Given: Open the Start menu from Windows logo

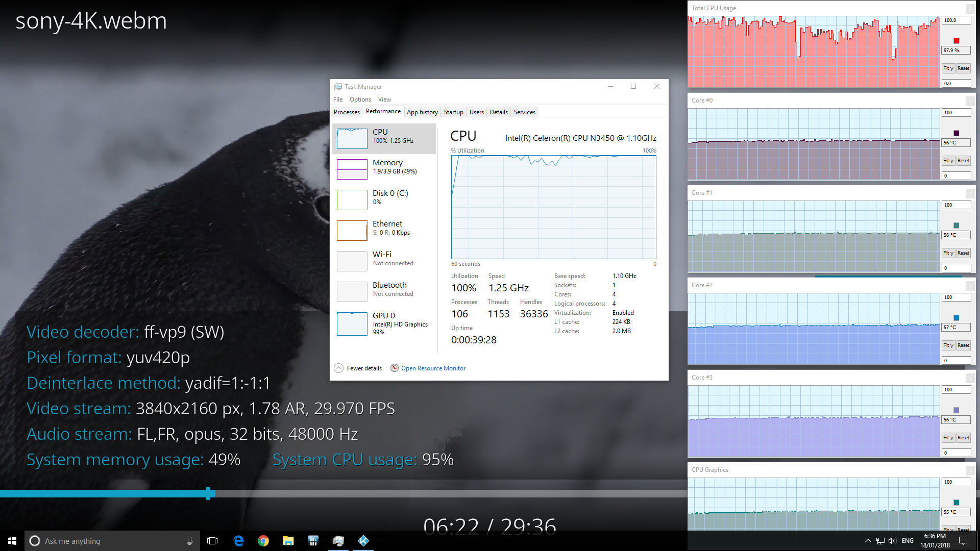Looking at the screenshot, I should point(12,541).
